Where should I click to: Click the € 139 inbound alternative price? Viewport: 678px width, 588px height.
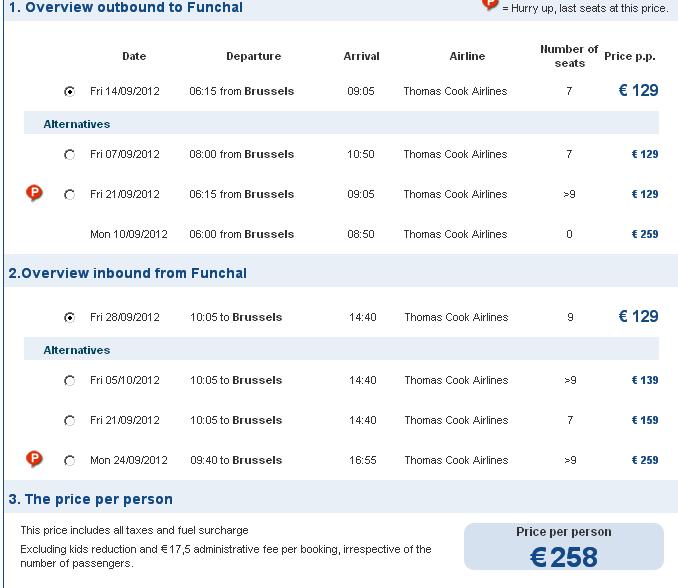pyautogui.click(x=645, y=380)
